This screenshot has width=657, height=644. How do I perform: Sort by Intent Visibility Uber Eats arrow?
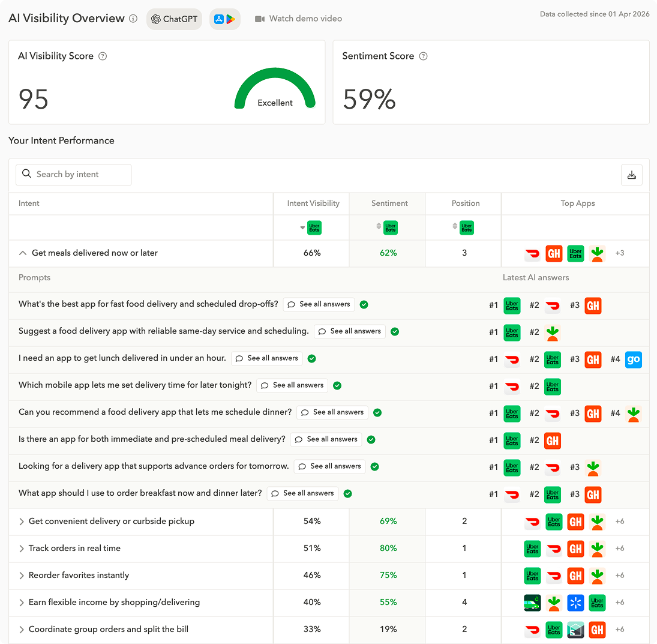coord(302,227)
